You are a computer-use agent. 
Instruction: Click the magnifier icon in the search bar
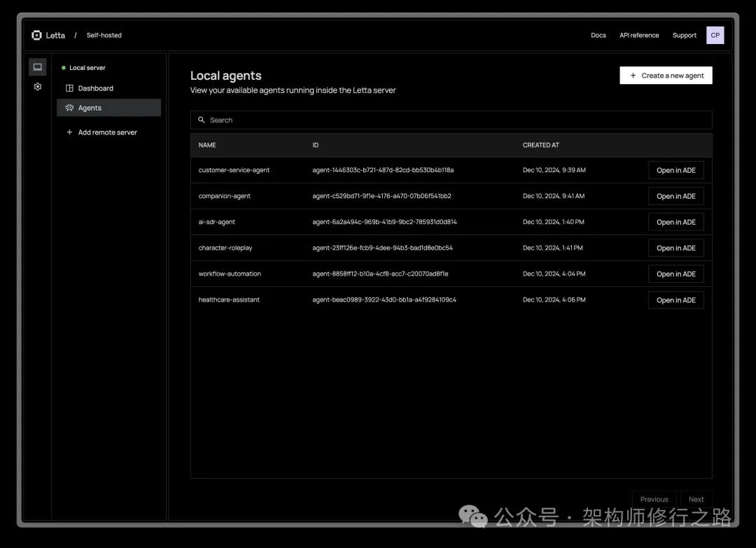coord(202,120)
